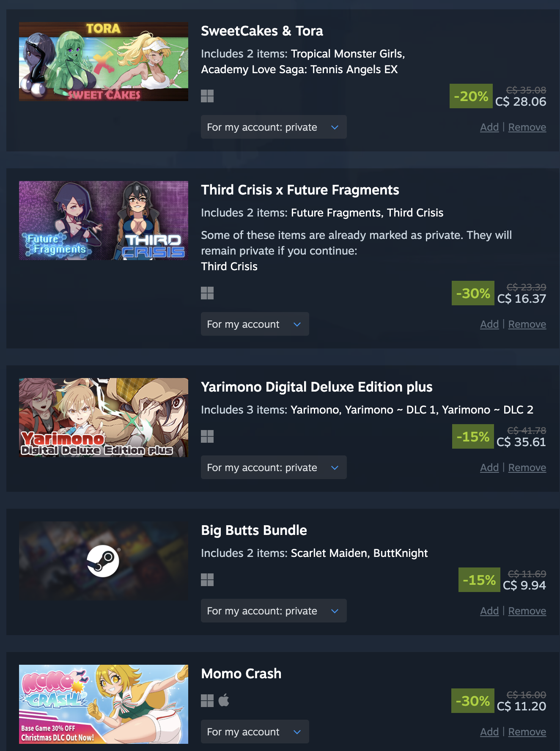This screenshot has height=751, width=560.
Task: Open 'For my account' dropdown for Third Crisis
Action: click(255, 324)
